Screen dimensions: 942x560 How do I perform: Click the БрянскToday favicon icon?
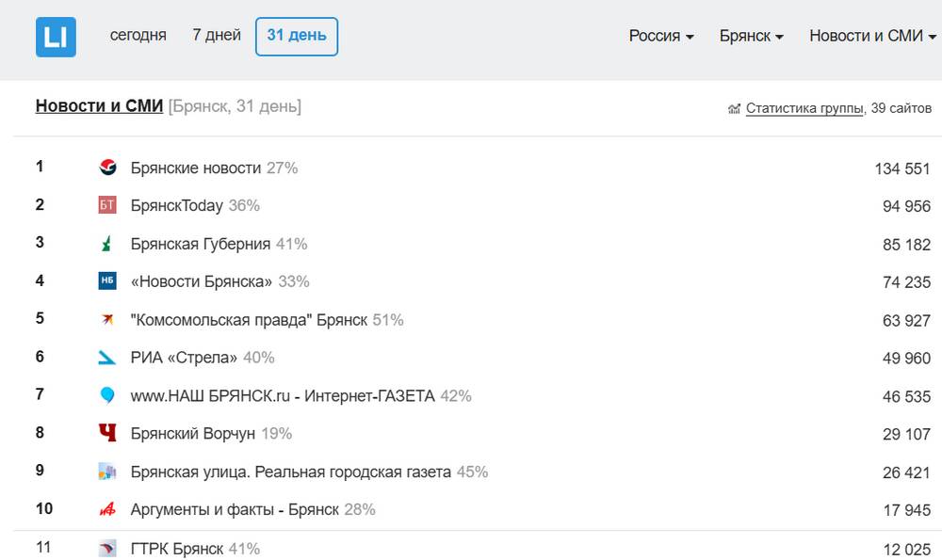point(107,205)
